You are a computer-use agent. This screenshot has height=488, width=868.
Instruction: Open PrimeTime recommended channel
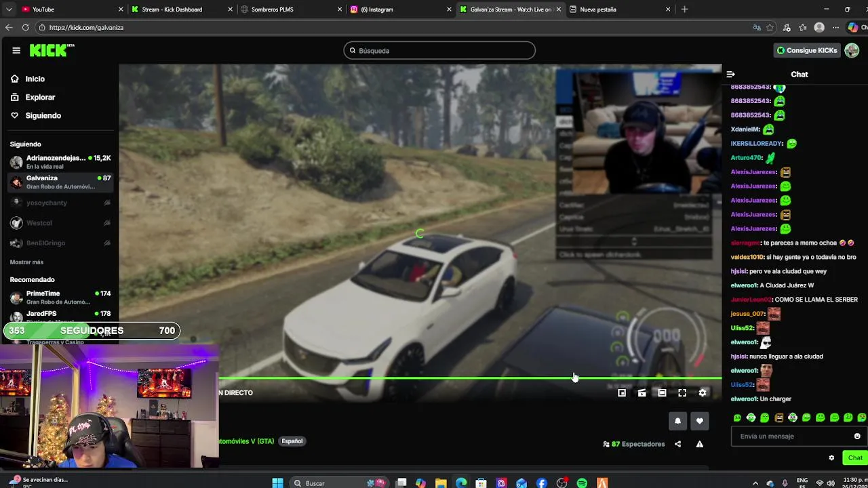pyautogui.click(x=60, y=298)
